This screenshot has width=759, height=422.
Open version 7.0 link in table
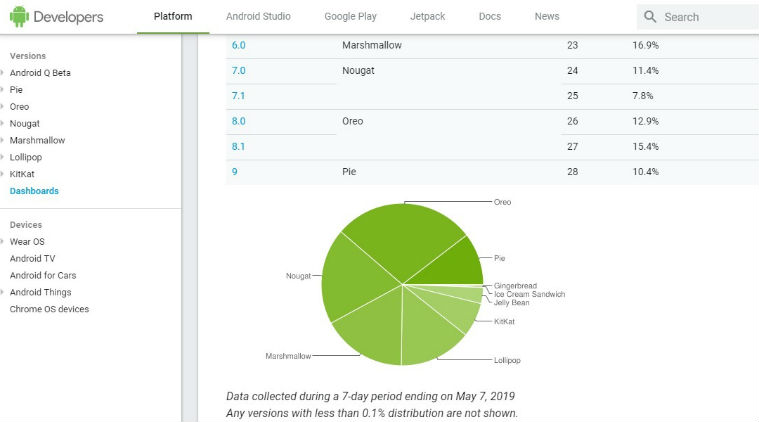click(239, 70)
